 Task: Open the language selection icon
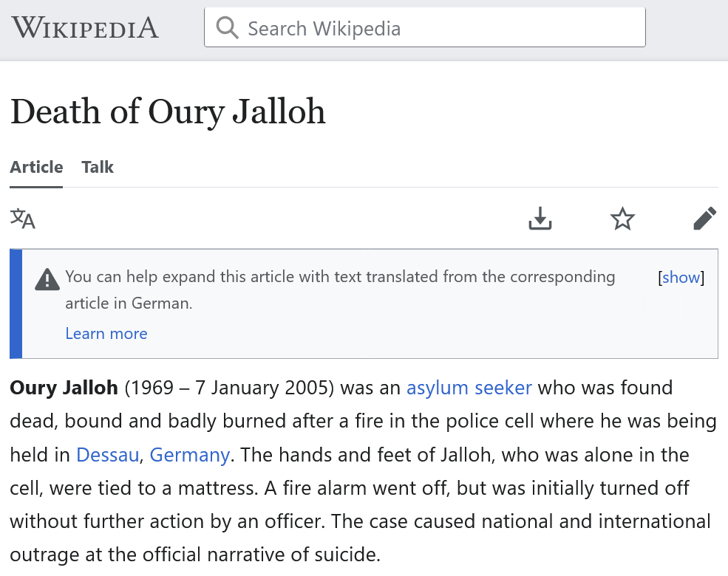coord(23,219)
